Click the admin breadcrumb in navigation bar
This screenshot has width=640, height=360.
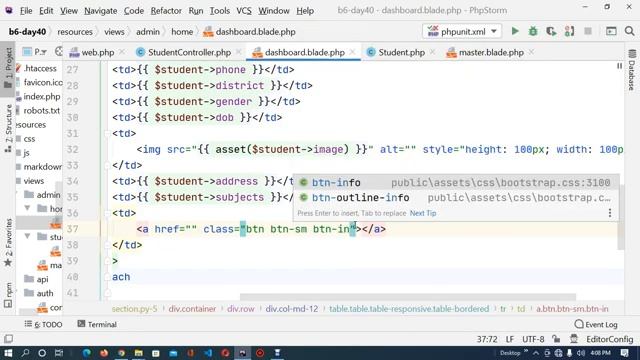[148, 31]
